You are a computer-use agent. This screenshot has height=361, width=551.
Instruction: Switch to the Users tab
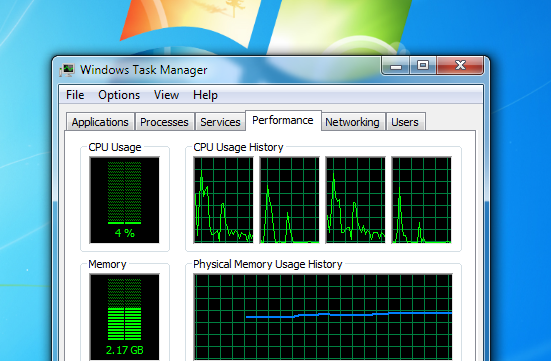click(x=405, y=122)
